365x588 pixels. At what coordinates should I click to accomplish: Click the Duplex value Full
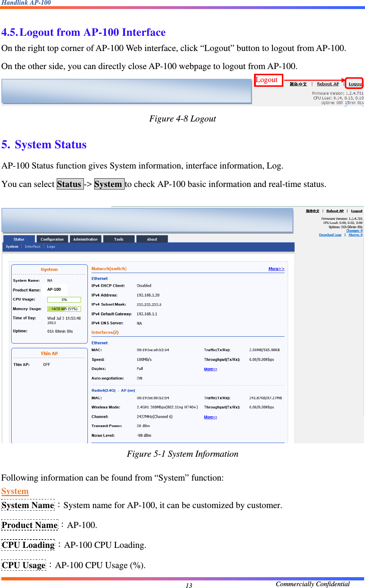(x=140, y=369)
